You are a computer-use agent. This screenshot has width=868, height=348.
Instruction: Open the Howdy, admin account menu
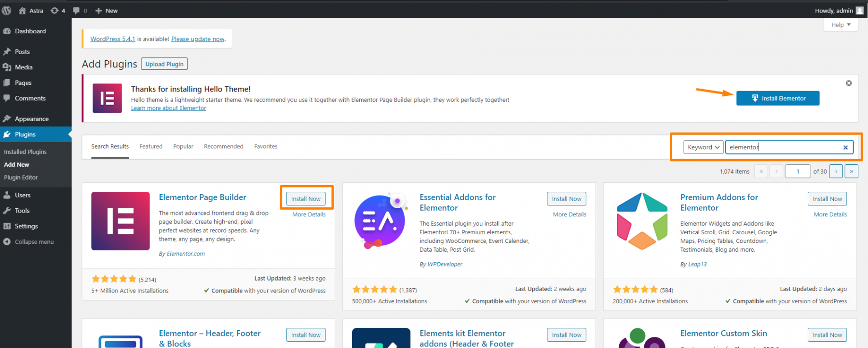[839, 11]
